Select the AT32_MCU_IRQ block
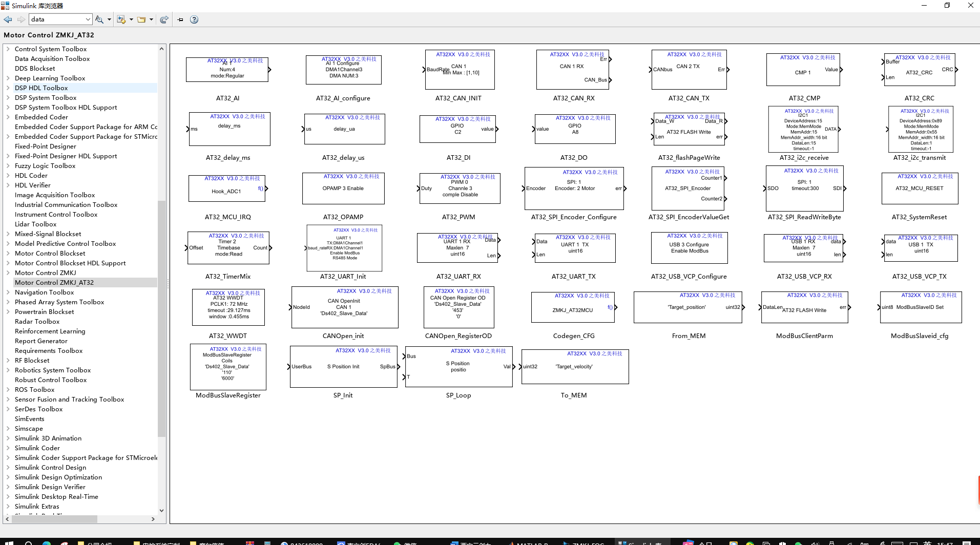980x545 pixels. [227, 188]
